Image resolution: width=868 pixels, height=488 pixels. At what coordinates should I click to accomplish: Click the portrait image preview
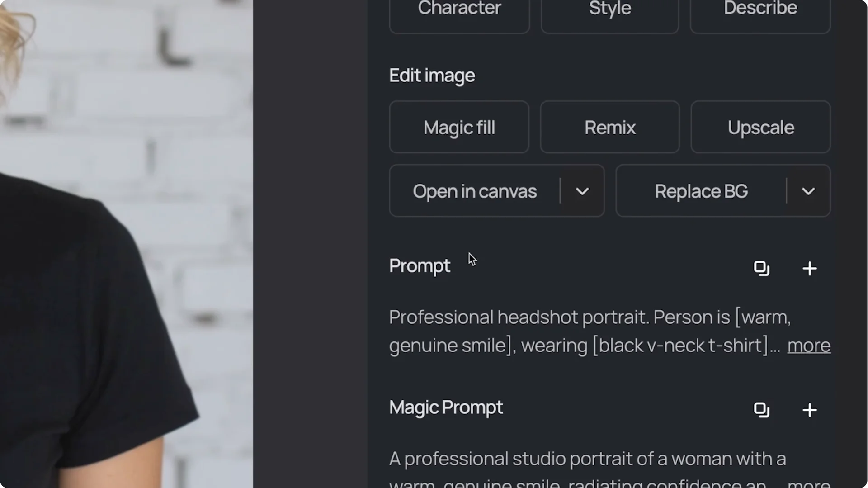pos(127,244)
